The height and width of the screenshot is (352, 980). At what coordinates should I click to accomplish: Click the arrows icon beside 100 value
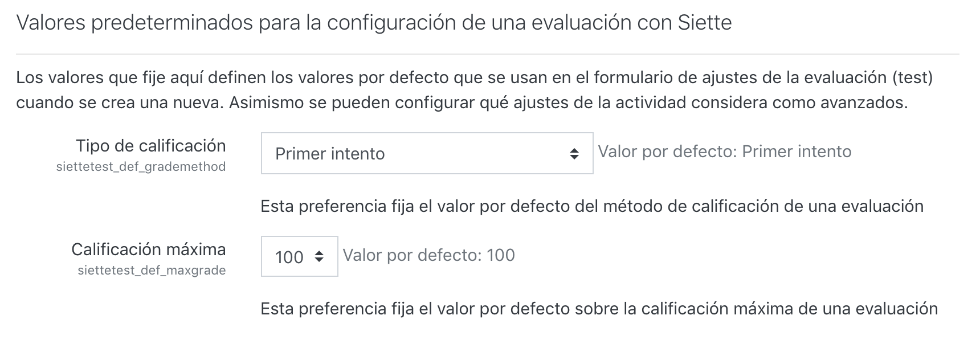[x=319, y=257]
